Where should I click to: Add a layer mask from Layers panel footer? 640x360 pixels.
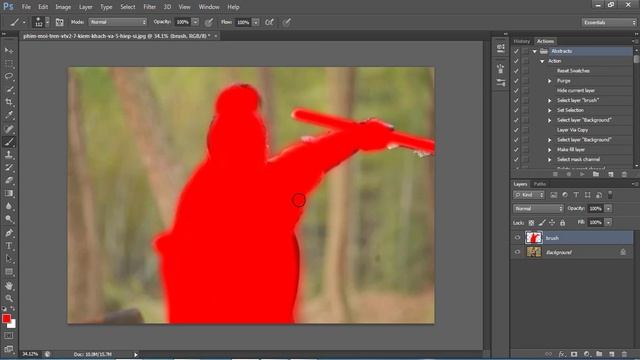point(574,354)
